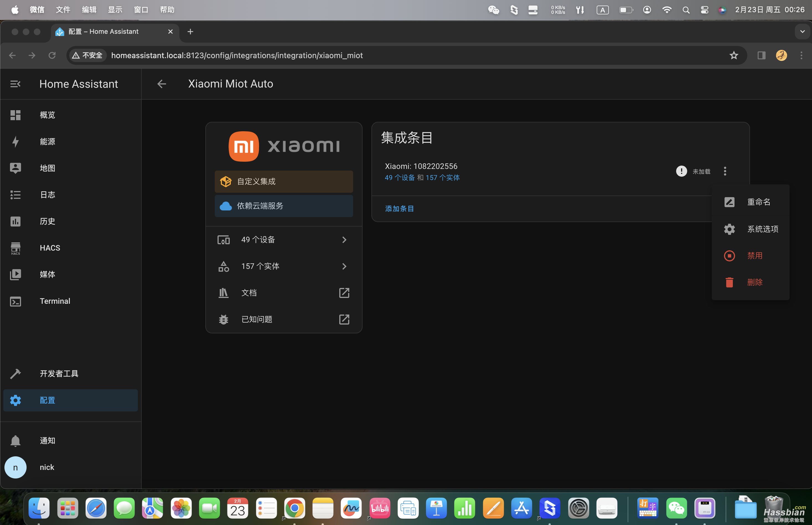This screenshot has height=525, width=812.
Task: Open Finder from the Dock
Action: [x=39, y=508]
